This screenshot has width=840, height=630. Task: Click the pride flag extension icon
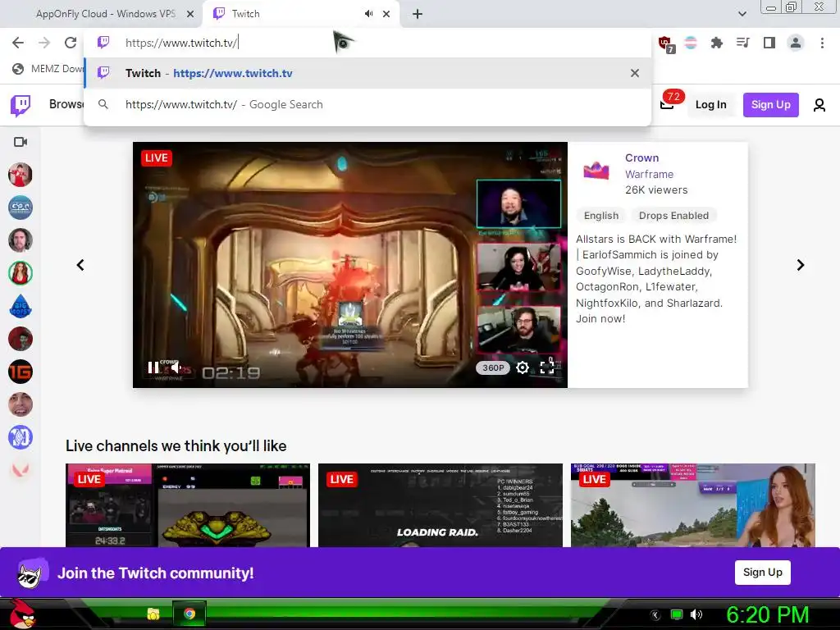691,43
